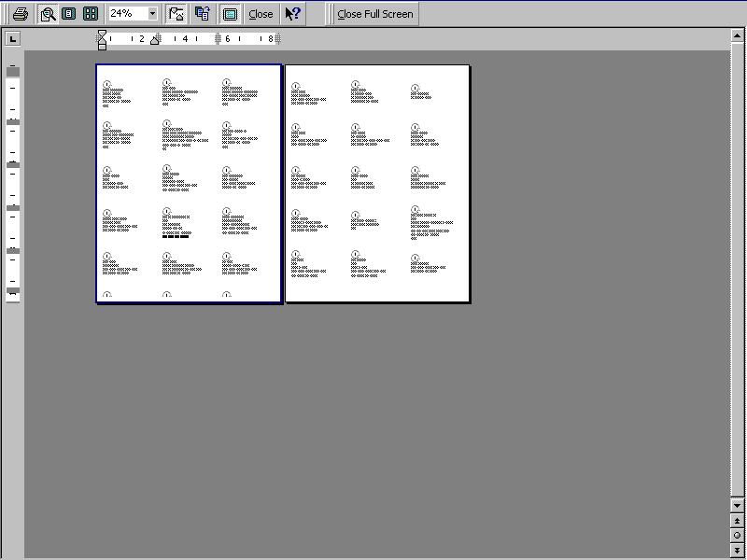Toggle the View Ruler button
The width and height of the screenshot is (747, 560).
pyautogui.click(x=176, y=14)
